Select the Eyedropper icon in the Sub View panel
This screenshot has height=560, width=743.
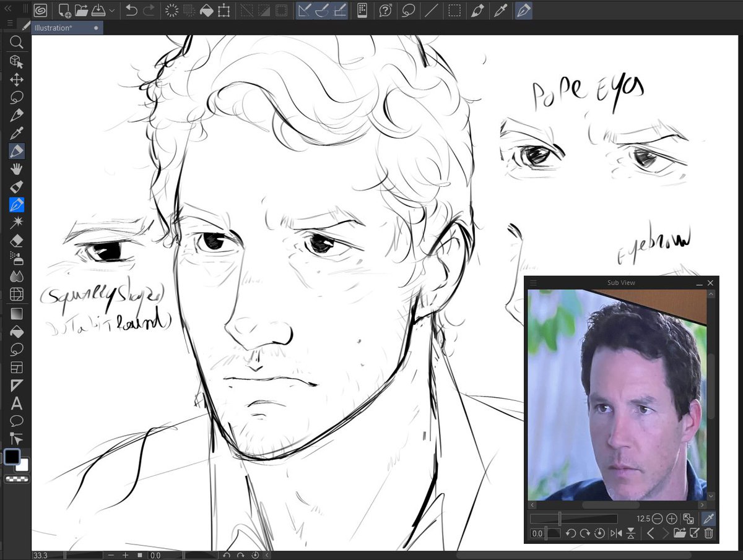pos(708,519)
